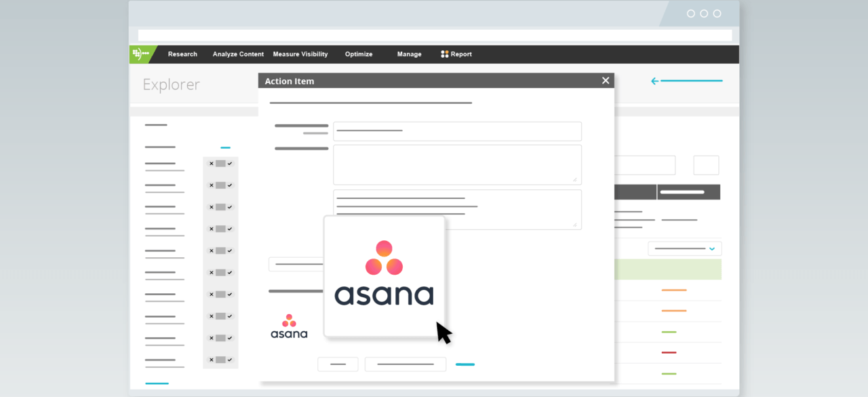Toggle the seventh x/check switch in Explorer list

pos(220,295)
